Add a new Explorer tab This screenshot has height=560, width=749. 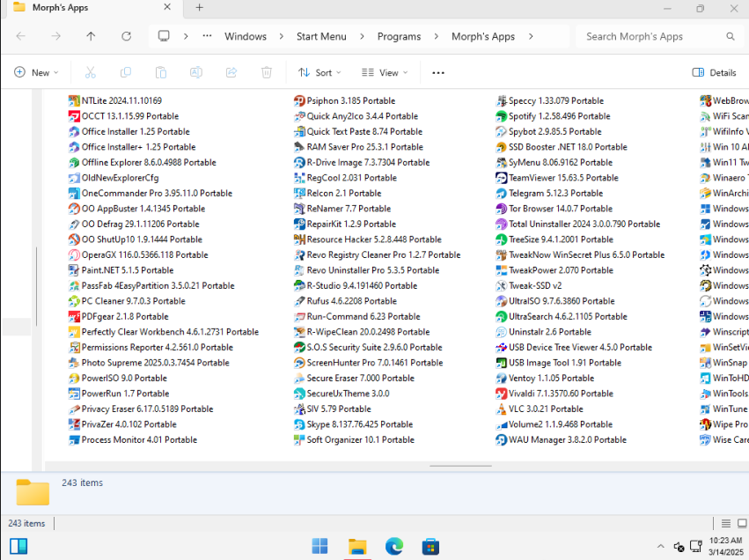[x=200, y=8]
